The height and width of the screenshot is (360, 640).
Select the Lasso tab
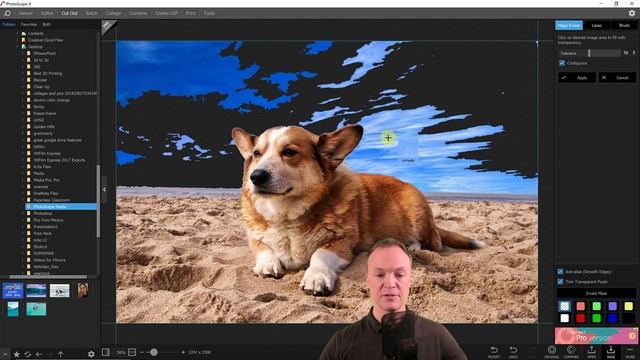[596, 25]
